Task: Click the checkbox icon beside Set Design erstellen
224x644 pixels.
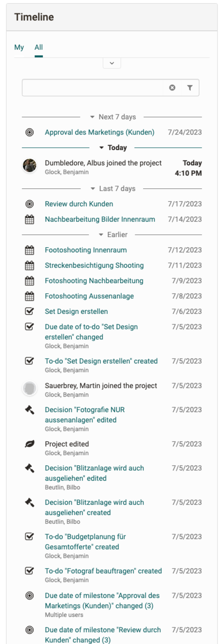Action: tap(30, 311)
